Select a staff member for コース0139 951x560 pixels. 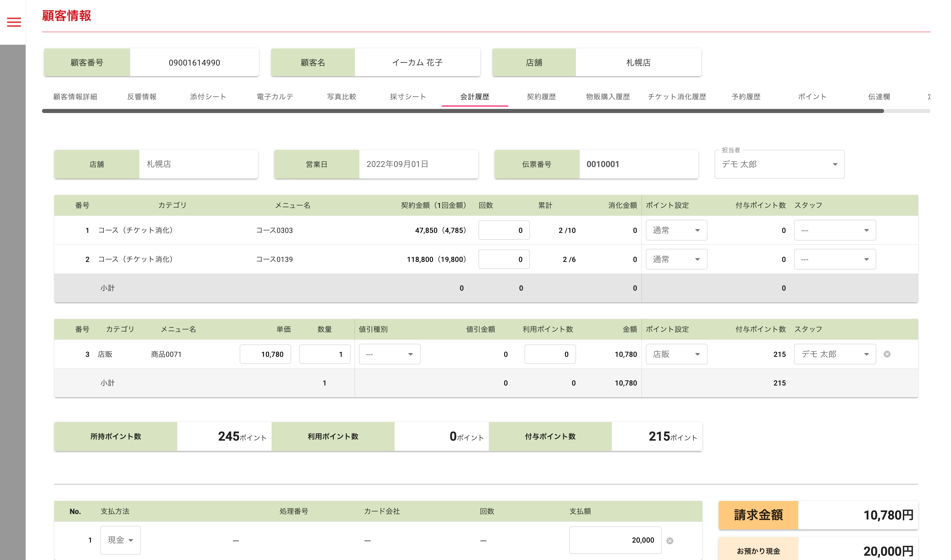click(835, 259)
